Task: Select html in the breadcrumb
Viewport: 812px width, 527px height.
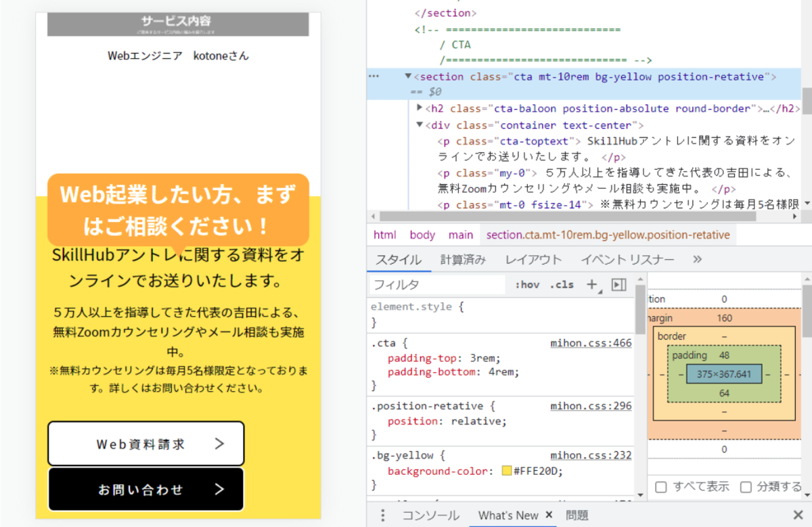Action: click(385, 235)
